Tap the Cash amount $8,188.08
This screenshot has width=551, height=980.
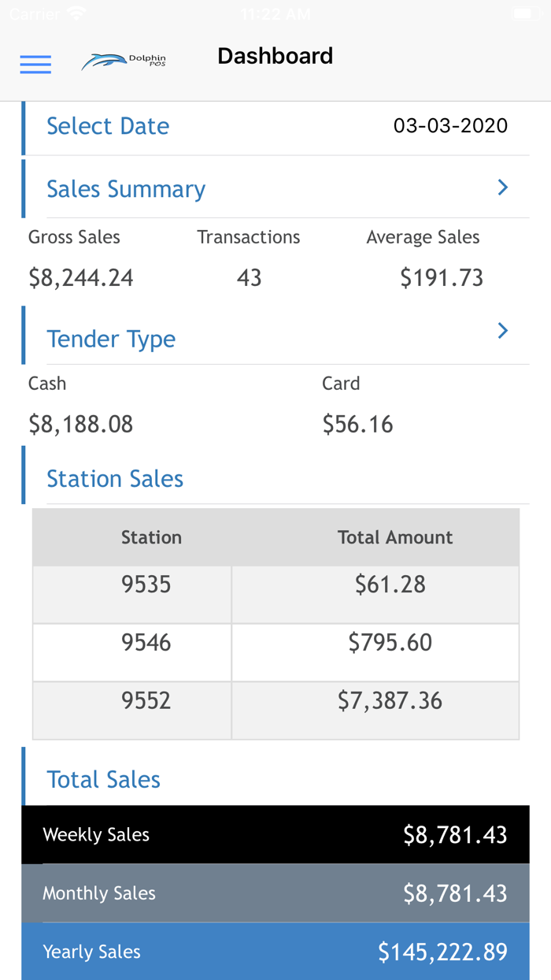(81, 425)
